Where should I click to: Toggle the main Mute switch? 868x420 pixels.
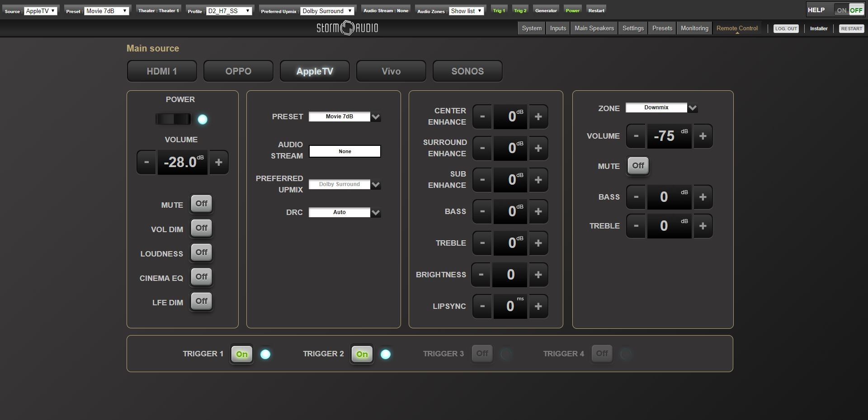coord(201,204)
